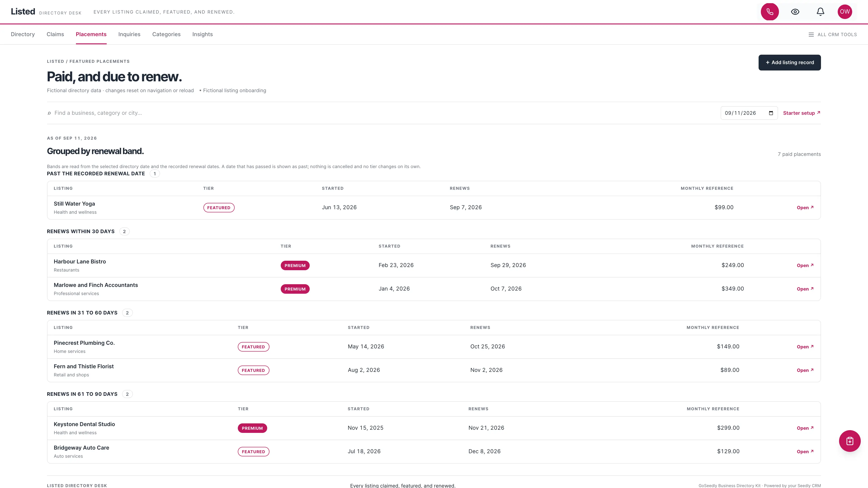Open the Still Water Yoga placement

point(805,208)
